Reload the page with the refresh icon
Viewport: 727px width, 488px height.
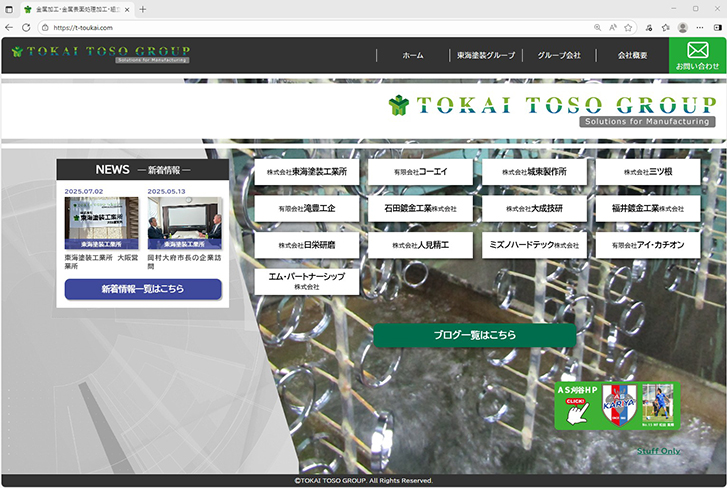[x=28, y=27]
